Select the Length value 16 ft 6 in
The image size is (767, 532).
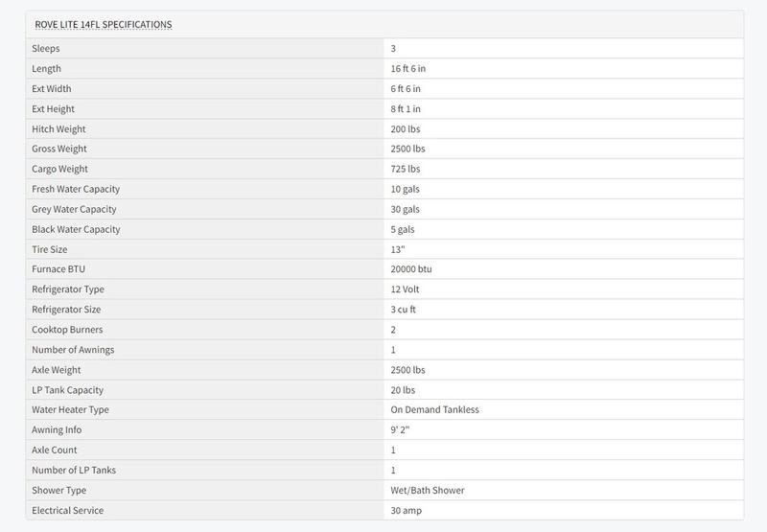click(408, 68)
